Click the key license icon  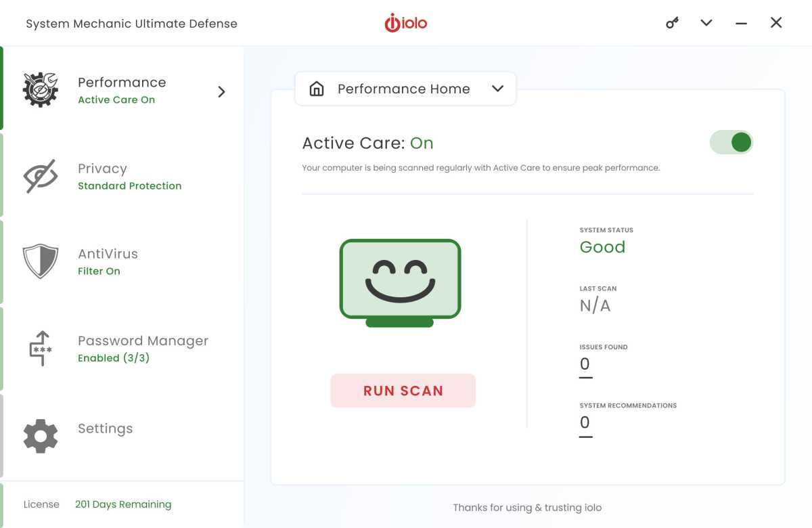click(x=672, y=23)
